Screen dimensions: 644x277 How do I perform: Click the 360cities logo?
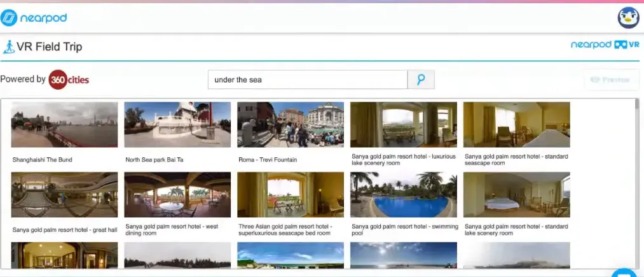pyautogui.click(x=69, y=80)
